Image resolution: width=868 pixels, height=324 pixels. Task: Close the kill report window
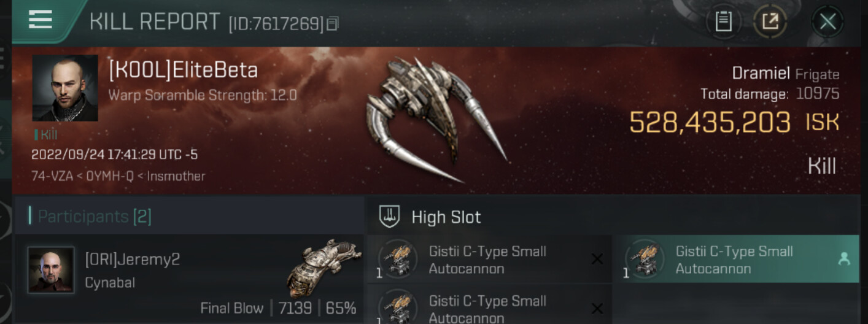tap(827, 22)
